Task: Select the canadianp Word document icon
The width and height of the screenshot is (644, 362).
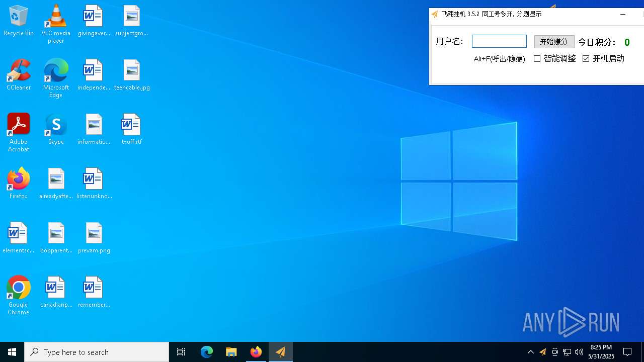Action: pos(56,292)
